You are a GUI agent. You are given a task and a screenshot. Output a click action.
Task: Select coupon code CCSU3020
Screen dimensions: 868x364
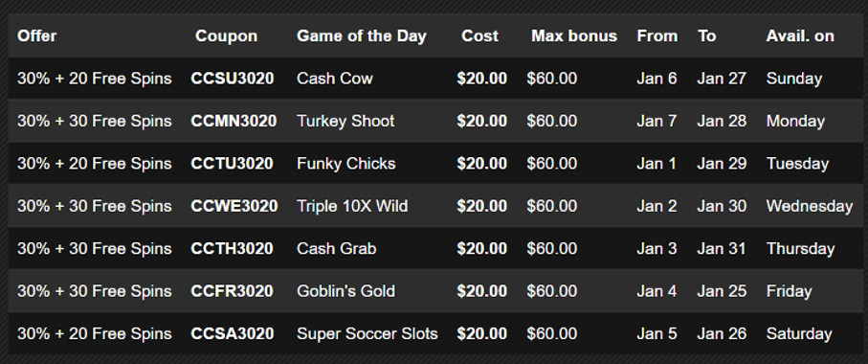(232, 79)
